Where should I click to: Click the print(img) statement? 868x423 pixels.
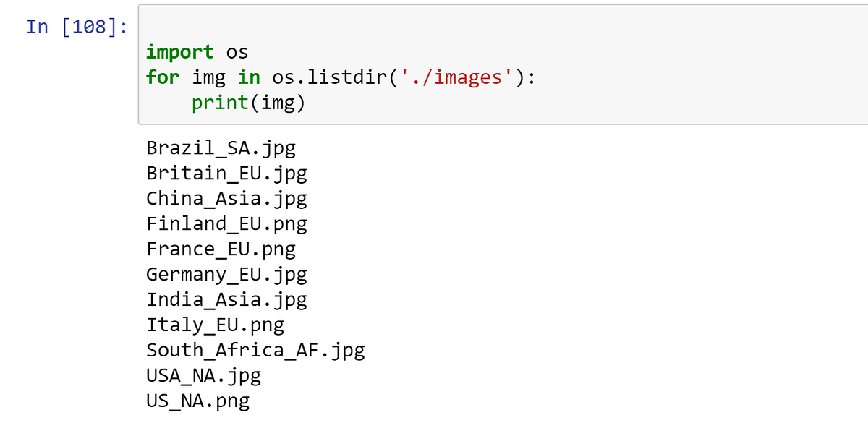[249, 103]
